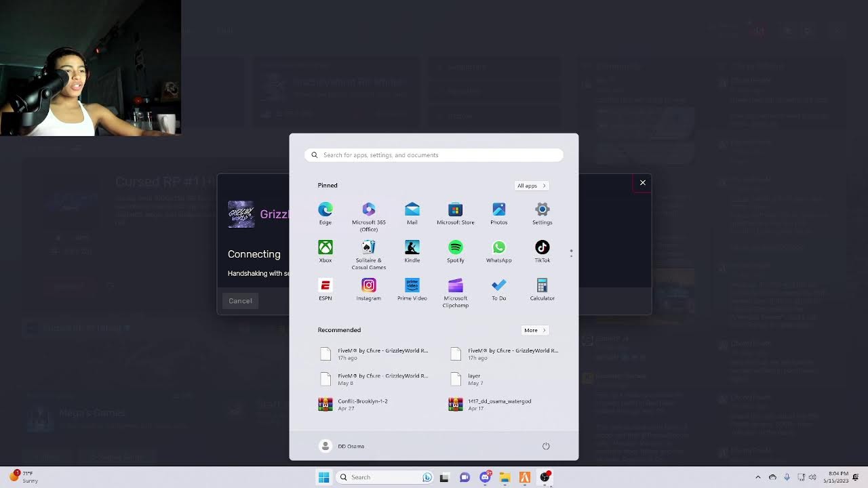Launch the TikTok app

click(x=542, y=251)
